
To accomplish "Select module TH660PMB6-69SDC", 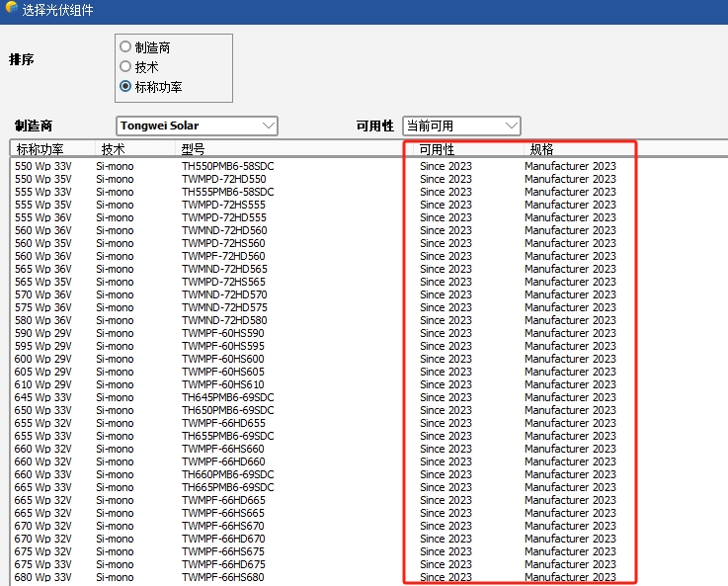I will (x=228, y=474).
